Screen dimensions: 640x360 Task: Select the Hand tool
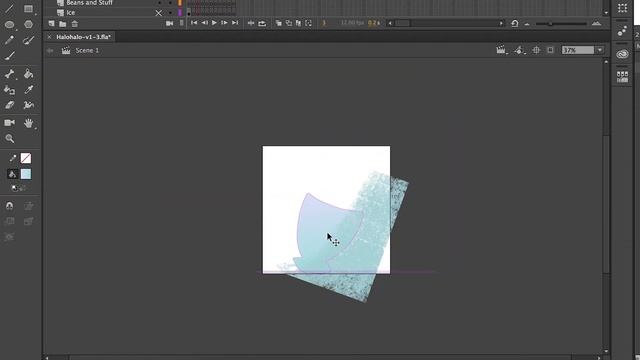click(x=28, y=122)
